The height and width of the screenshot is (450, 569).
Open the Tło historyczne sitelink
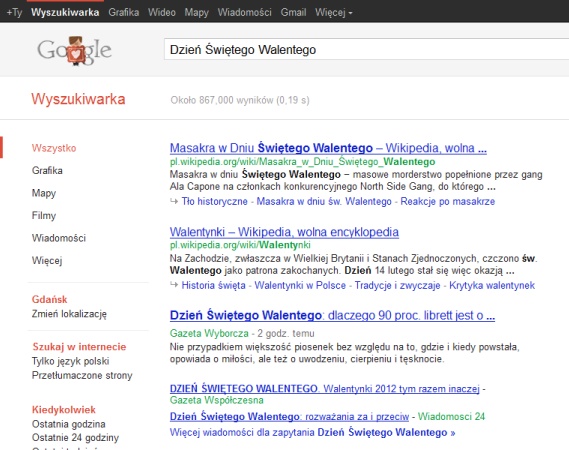tap(214, 201)
